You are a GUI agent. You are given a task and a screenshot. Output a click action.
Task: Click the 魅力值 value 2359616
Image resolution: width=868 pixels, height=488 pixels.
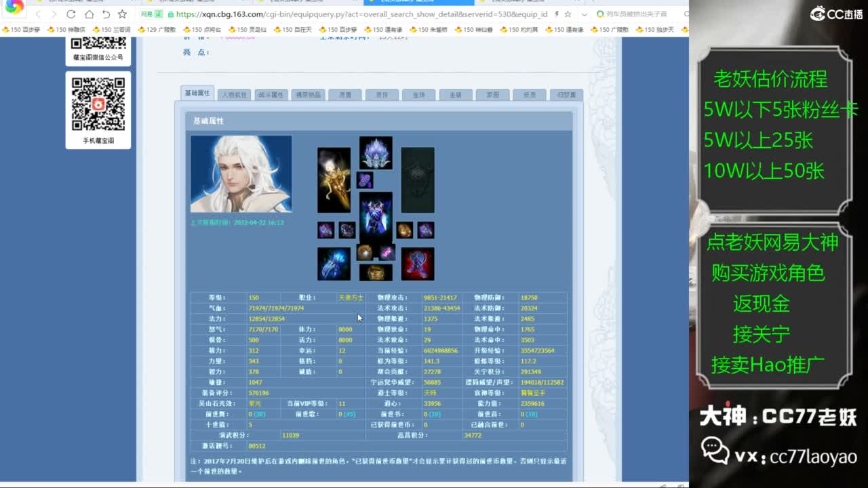pos(532,403)
